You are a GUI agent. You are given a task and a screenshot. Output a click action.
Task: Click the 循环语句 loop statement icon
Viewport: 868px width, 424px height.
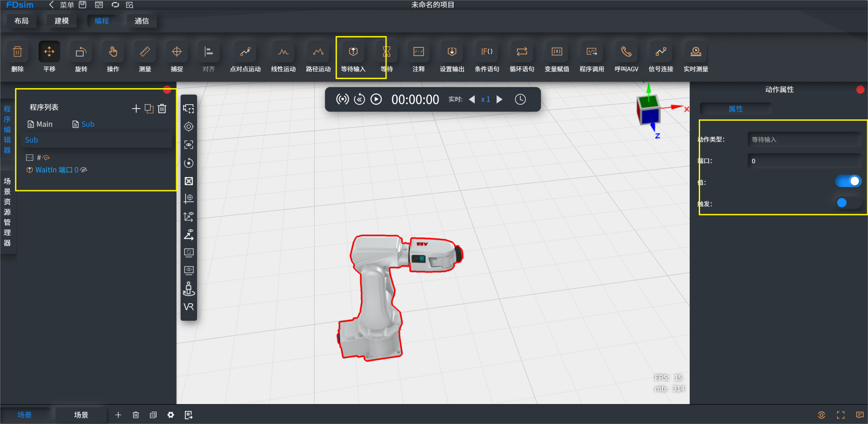point(522,52)
